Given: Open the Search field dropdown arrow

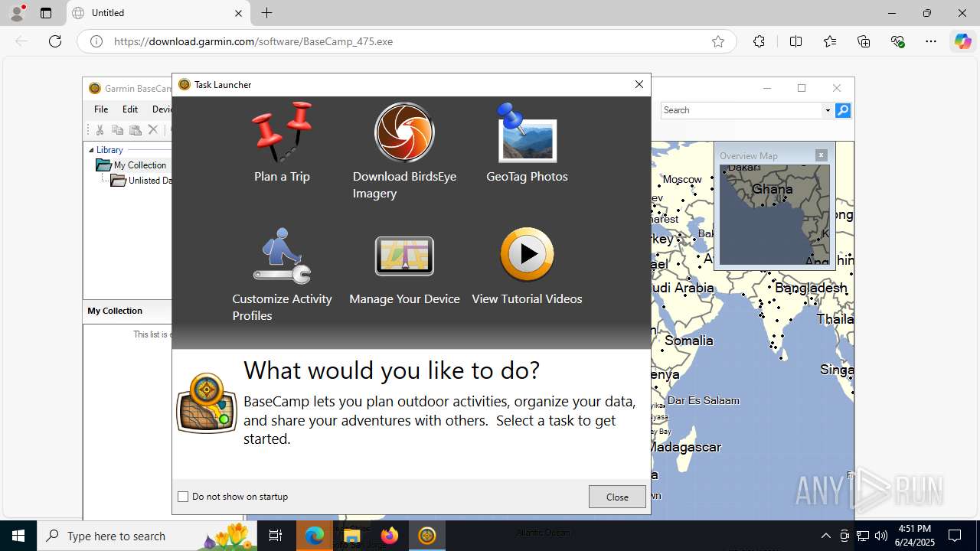Looking at the screenshot, I should (828, 110).
